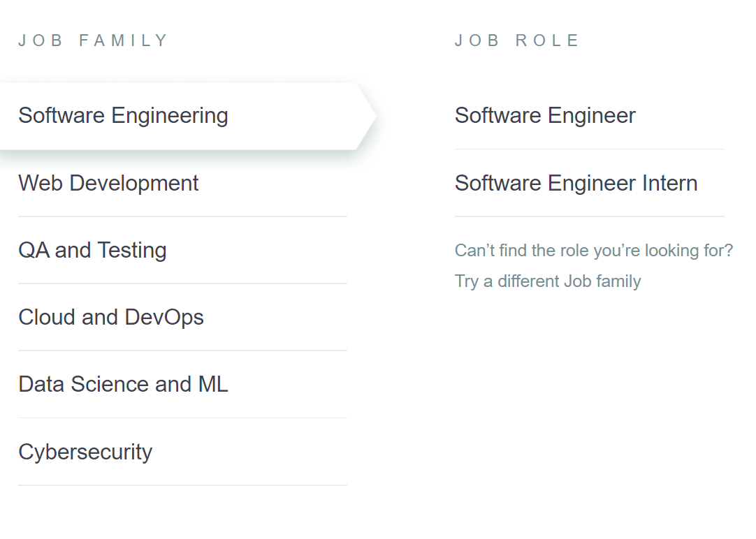
Task: Click divider between Cloud and Data Science
Action: click(x=182, y=350)
